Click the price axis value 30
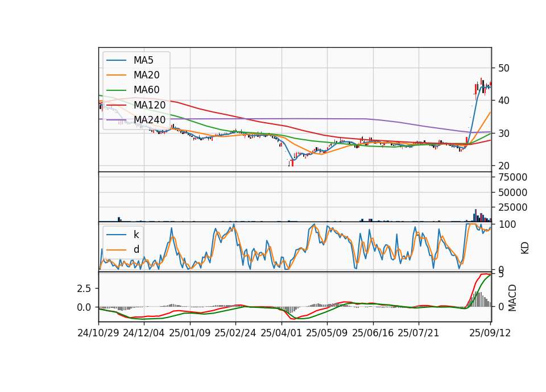Screen dimensions: 546x392 pos(503,134)
